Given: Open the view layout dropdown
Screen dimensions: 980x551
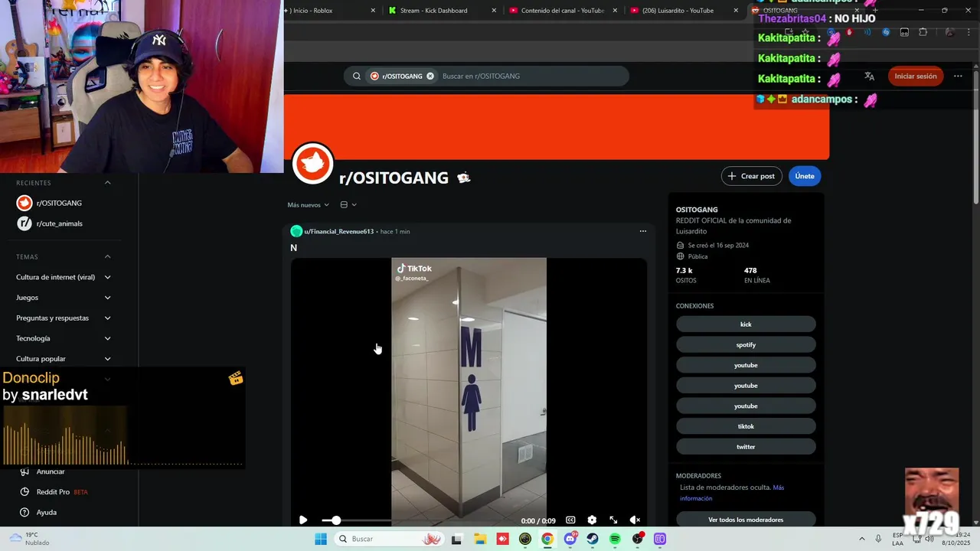Looking at the screenshot, I should click(348, 205).
